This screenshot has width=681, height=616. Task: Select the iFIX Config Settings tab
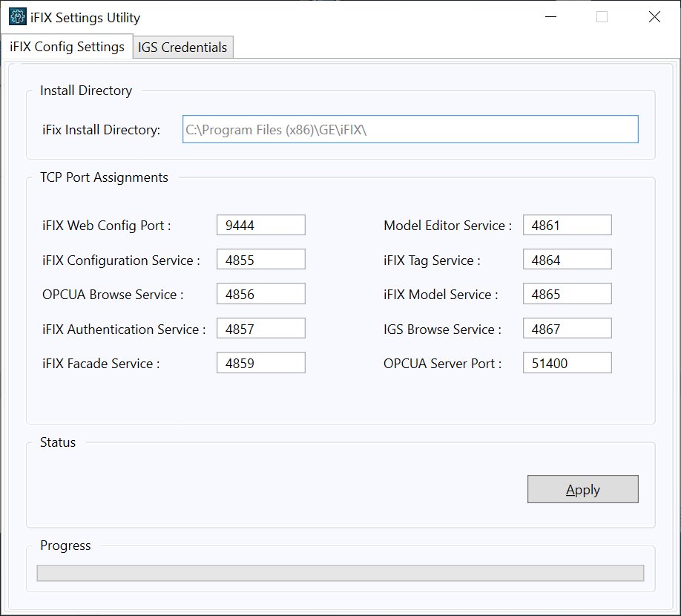pos(67,46)
